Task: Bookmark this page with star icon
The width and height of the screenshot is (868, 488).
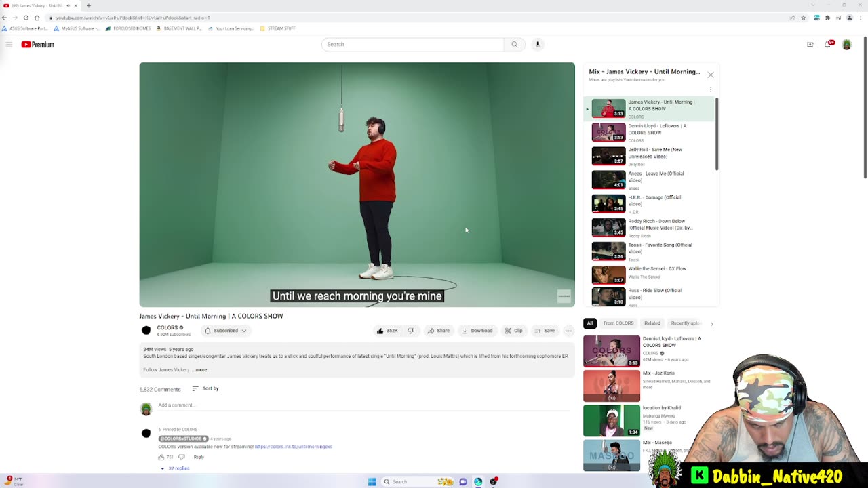Action: [x=803, y=18]
